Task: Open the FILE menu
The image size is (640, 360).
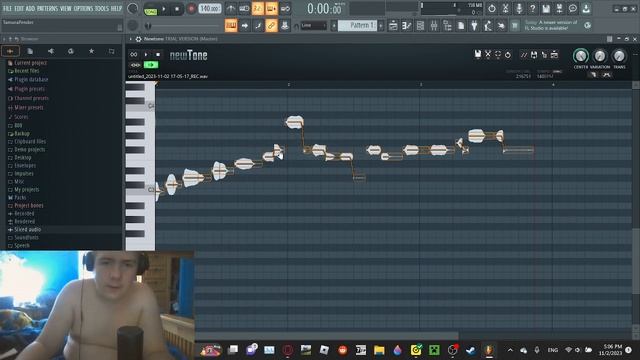Action: click(7, 8)
